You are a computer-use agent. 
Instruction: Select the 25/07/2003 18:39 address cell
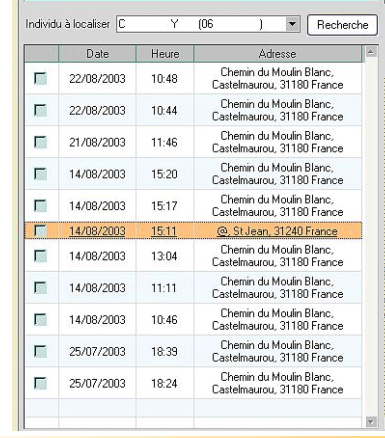click(x=278, y=351)
